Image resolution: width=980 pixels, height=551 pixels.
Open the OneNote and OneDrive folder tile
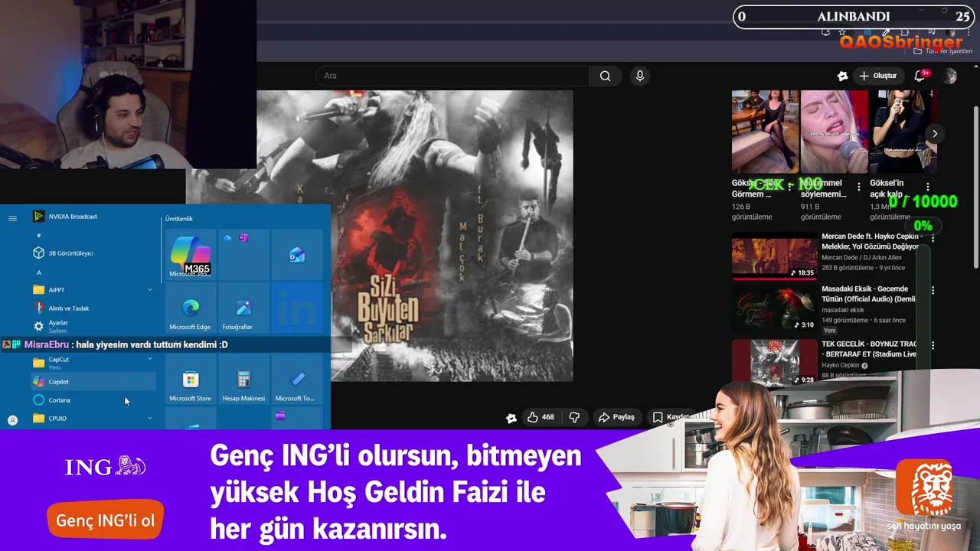pyautogui.click(x=243, y=255)
